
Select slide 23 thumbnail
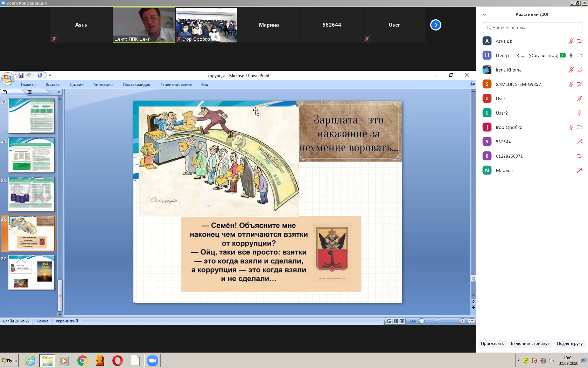pos(31,116)
